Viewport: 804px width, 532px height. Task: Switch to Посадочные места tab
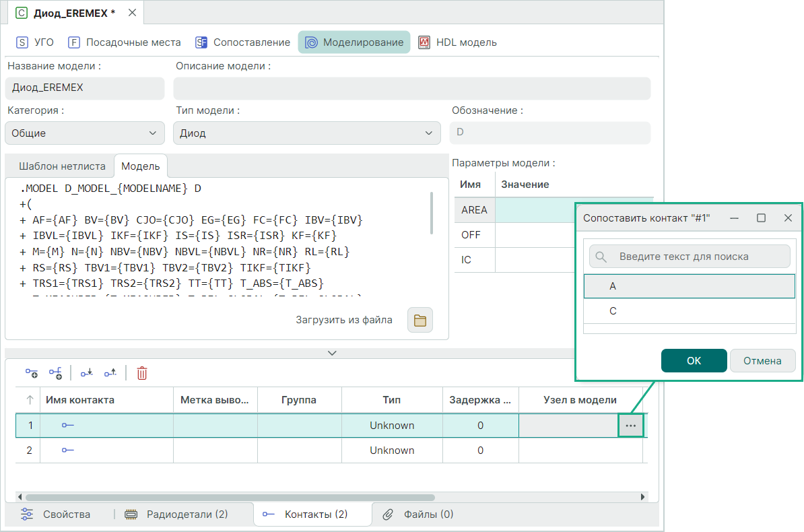[125, 42]
